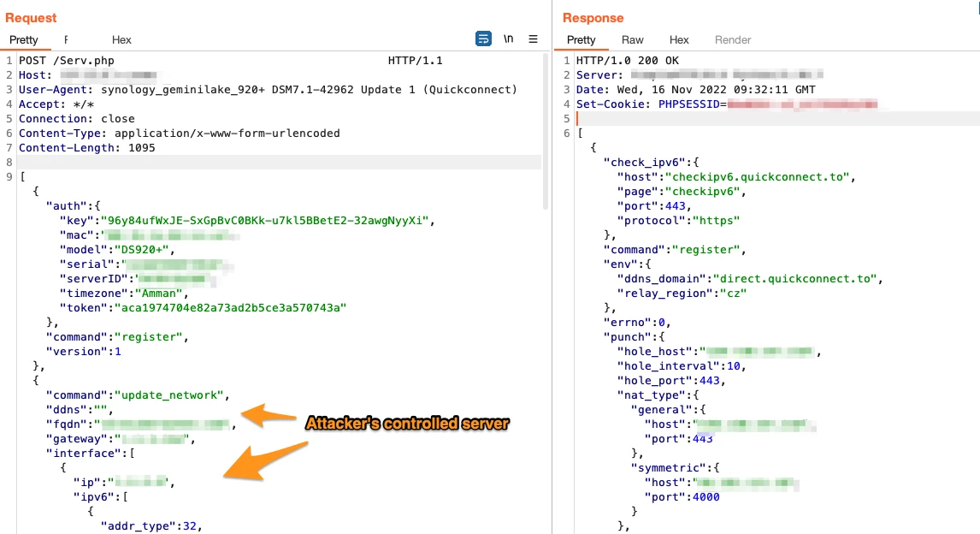Toggle the word wrap icon in Request
This screenshot has height=534, width=980.
coord(483,39)
